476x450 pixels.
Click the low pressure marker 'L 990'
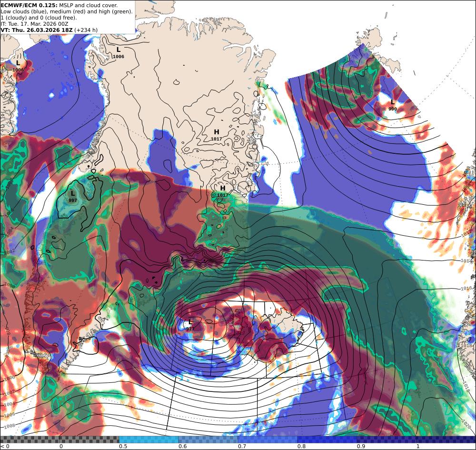[393, 105]
